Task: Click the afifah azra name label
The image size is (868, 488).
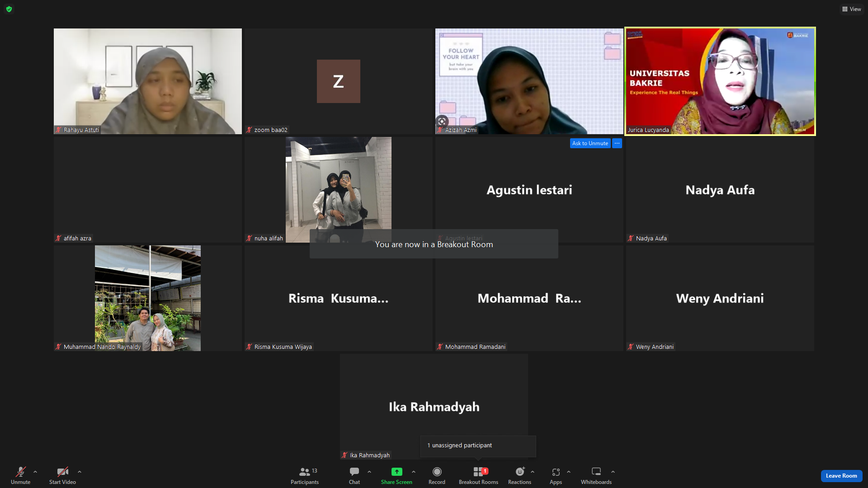Action: pyautogui.click(x=77, y=239)
